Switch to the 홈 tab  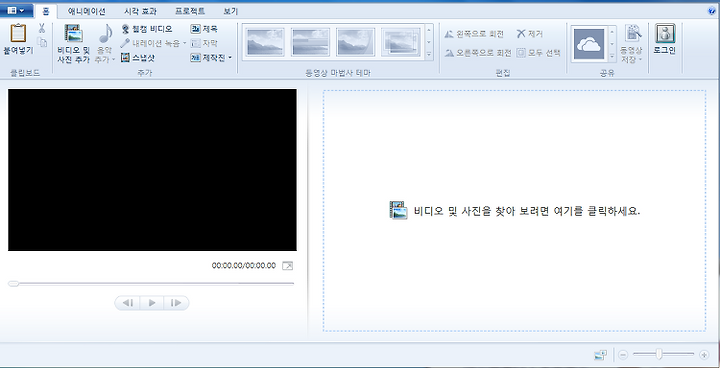[x=45, y=11]
